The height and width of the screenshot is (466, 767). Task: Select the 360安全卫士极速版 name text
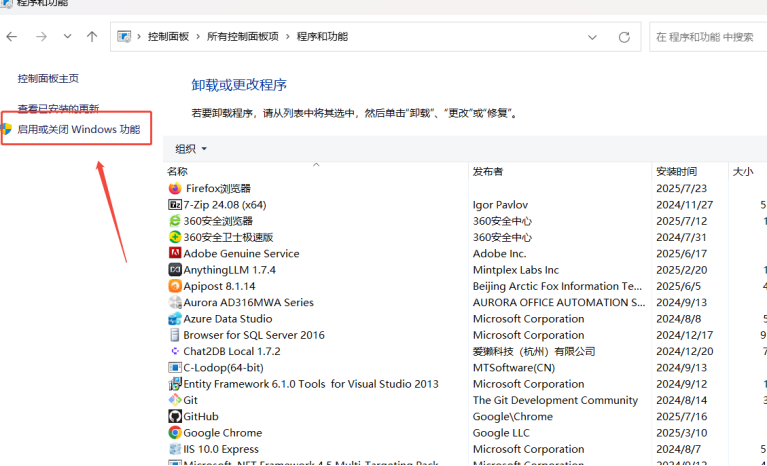(x=228, y=237)
